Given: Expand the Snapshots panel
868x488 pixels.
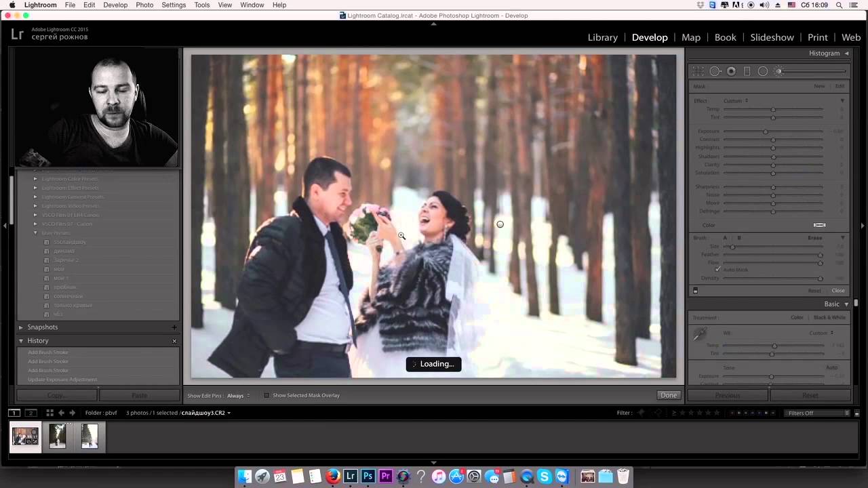Looking at the screenshot, I should click(21, 327).
